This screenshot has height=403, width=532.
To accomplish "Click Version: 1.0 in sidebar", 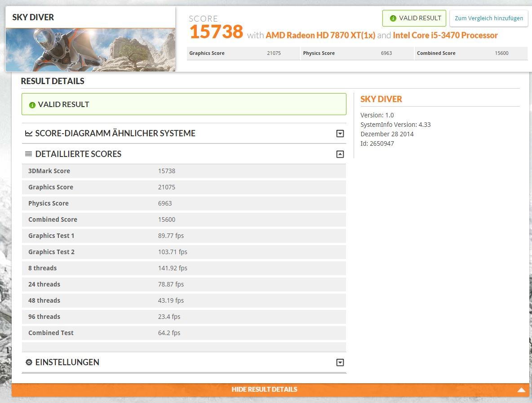I will (x=377, y=115).
